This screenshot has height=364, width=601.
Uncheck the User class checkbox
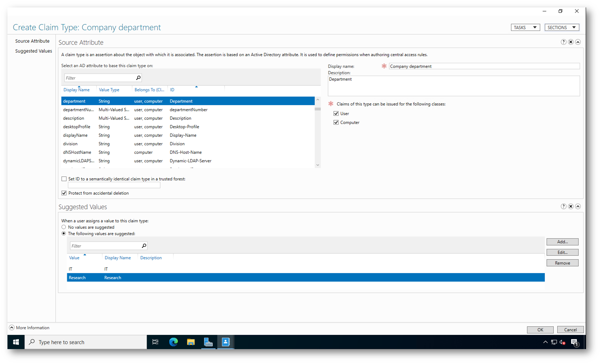(336, 114)
